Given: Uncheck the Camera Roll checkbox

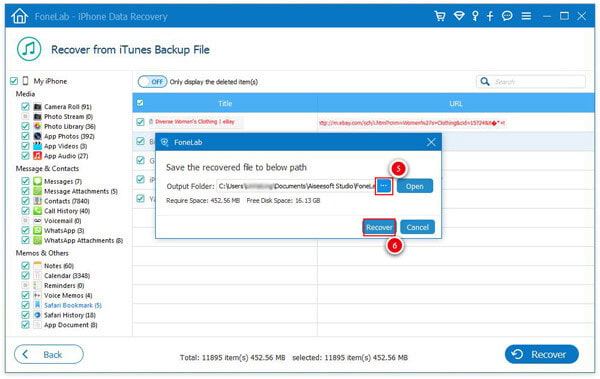Looking at the screenshot, I should click(x=25, y=106).
